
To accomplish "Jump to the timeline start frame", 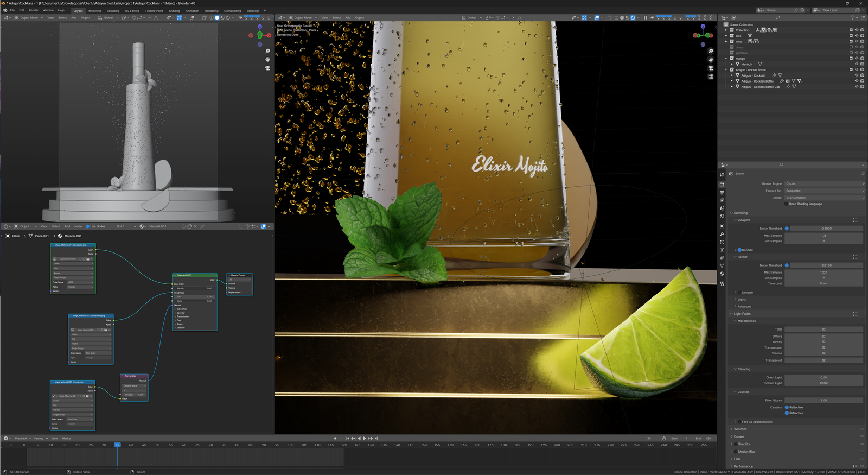I will point(348,438).
